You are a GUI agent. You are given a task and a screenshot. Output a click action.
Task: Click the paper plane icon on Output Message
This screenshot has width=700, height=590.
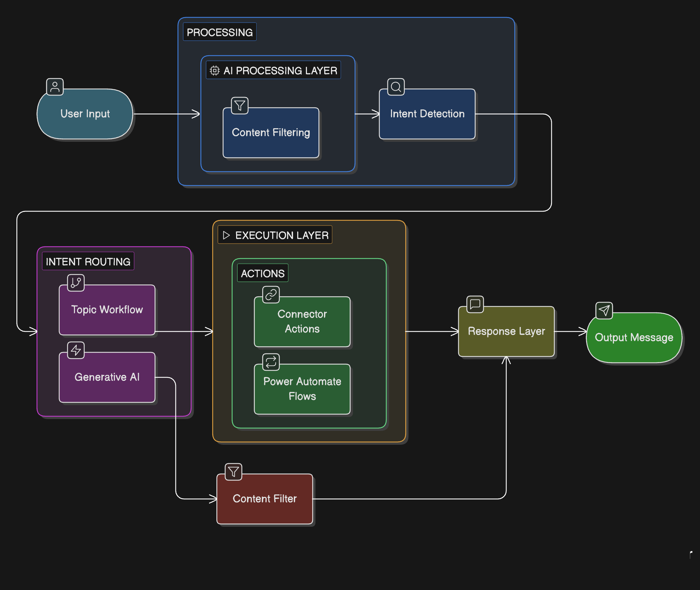coord(604,310)
